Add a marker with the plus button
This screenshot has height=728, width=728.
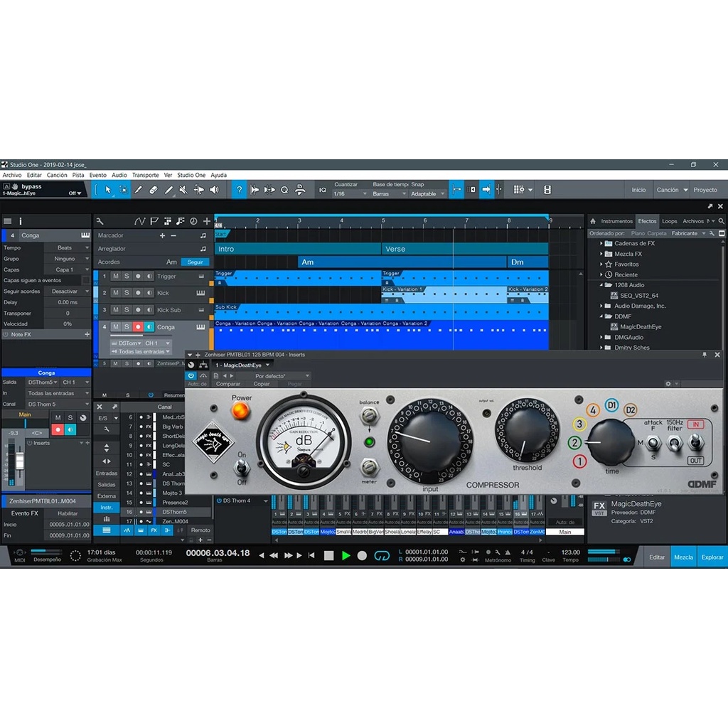(162, 236)
